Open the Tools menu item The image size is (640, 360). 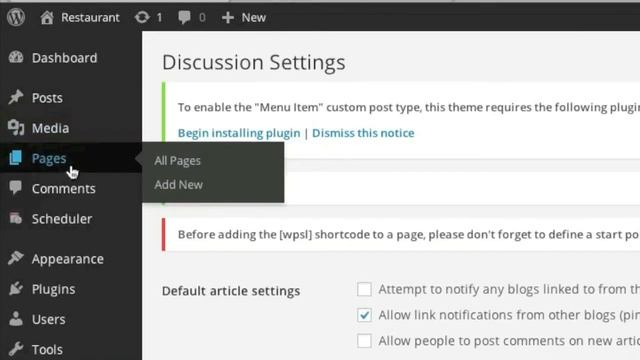47,349
